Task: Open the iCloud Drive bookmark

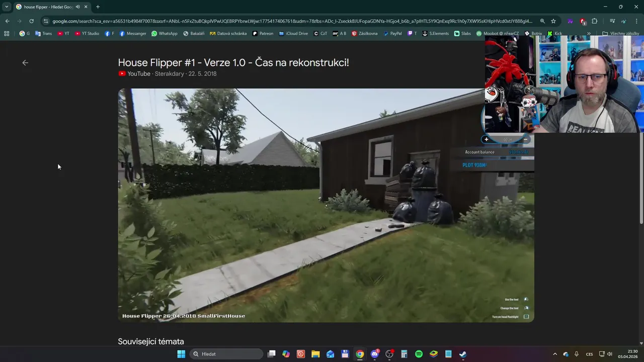Action: pos(293,34)
